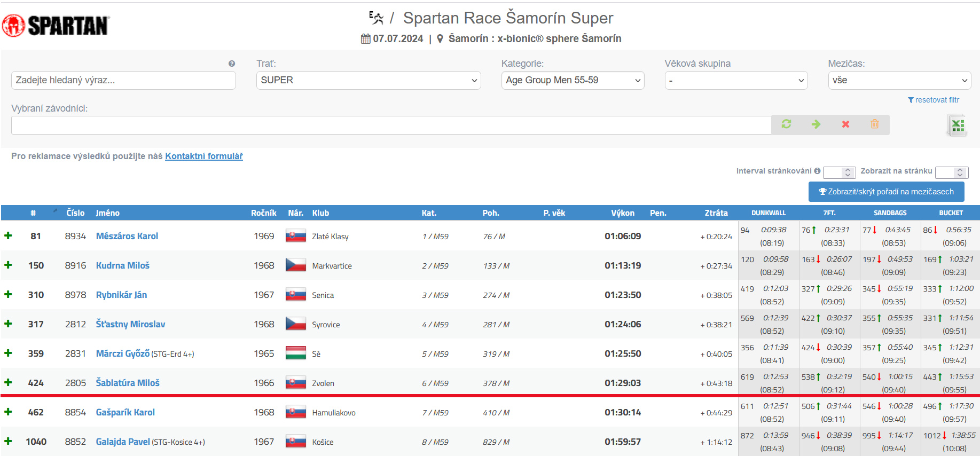Open Galajda Pavel's racer details
Viewport: 980px width, 456px height.
123,442
